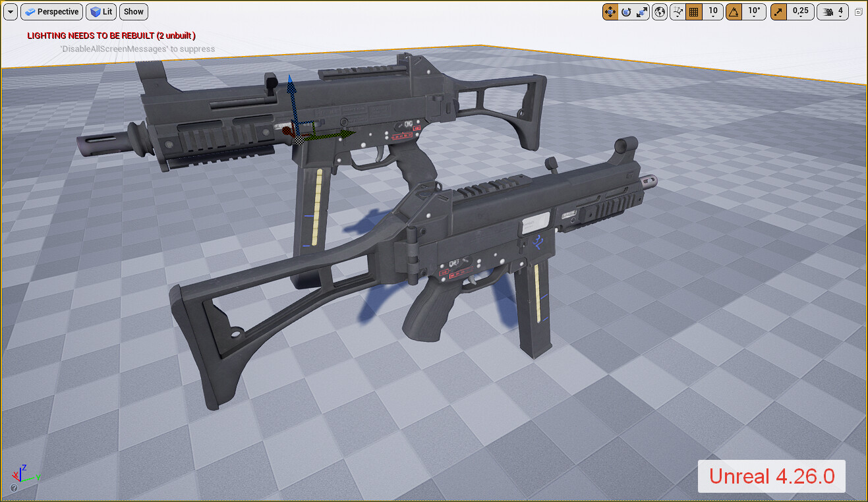This screenshot has width=868, height=502.
Task: Select the Translate transform tool
Action: (x=610, y=11)
